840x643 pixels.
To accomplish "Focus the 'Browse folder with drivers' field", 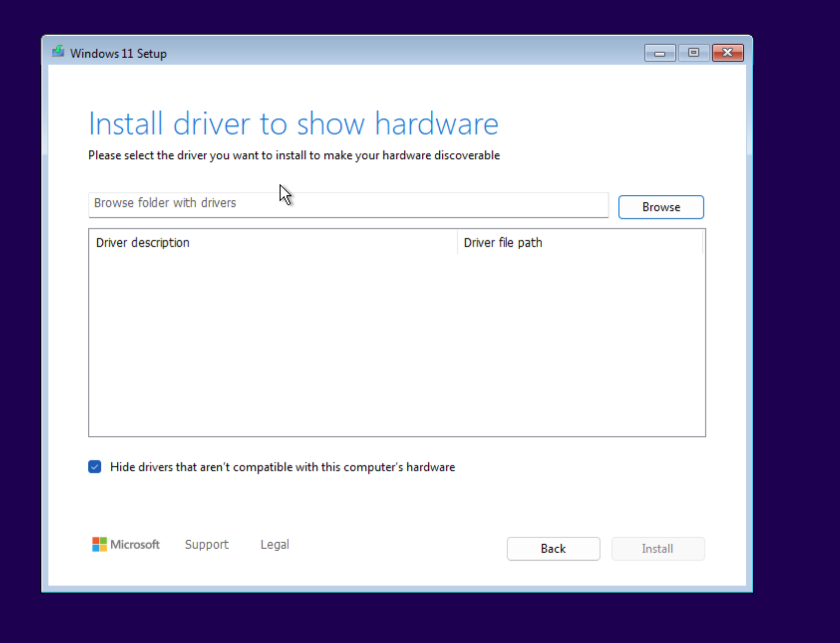I will [349, 204].
